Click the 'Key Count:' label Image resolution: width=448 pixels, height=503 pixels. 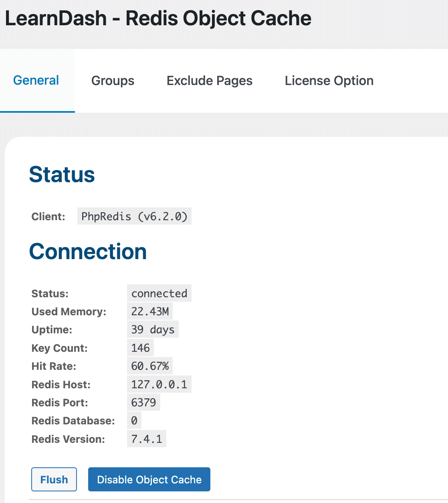tap(60, 348)
